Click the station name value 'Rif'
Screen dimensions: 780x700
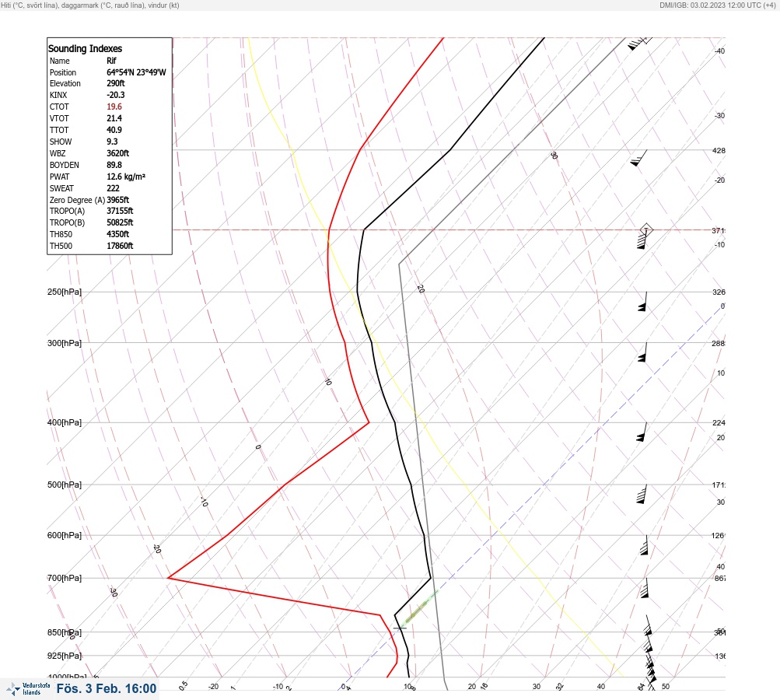click(x=111, y=61)
